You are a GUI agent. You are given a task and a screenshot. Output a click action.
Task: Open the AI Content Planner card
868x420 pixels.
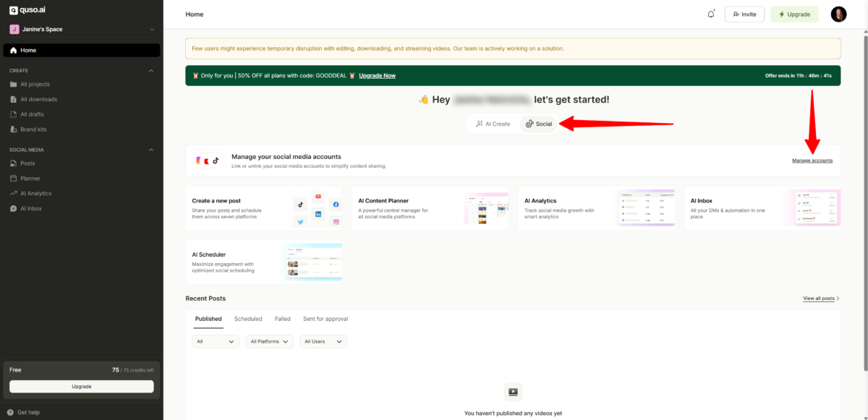[x=430, y=208]
